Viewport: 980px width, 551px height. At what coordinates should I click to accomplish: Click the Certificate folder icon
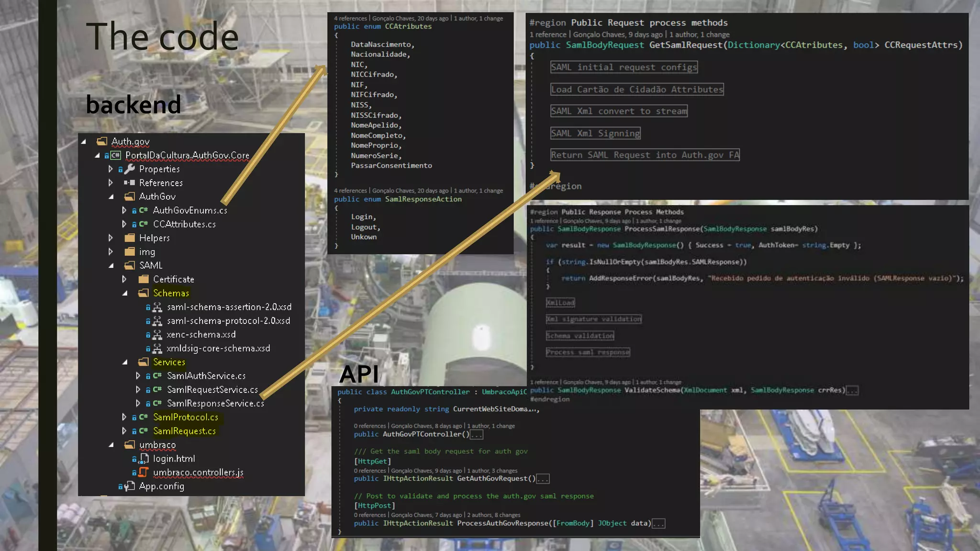click(143, 279)
